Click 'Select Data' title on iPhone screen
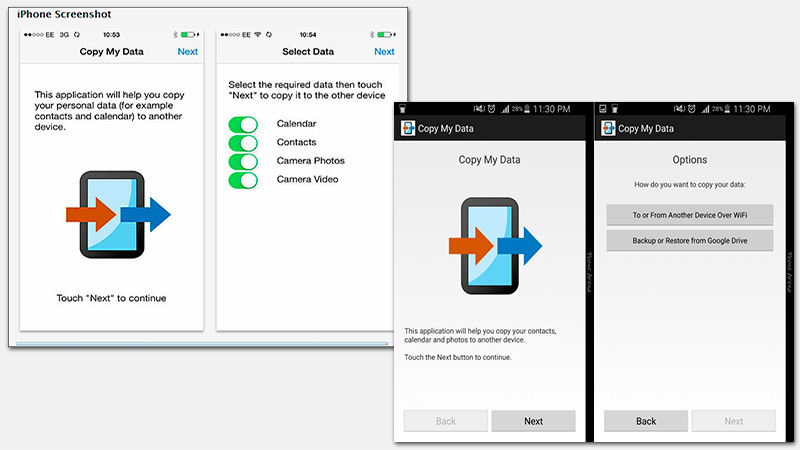The image size is (800, 450). pyautogui.click(x=308, y=52)
